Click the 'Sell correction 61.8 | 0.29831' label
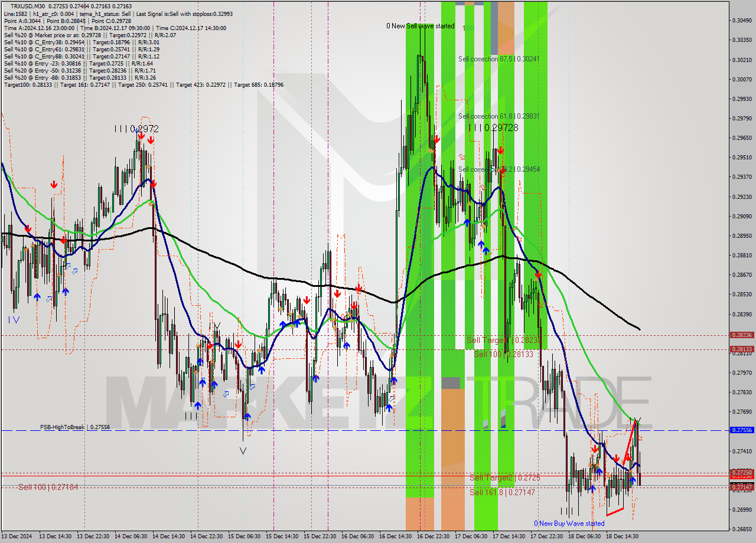The image size is (756, 543). pos(498,116)
